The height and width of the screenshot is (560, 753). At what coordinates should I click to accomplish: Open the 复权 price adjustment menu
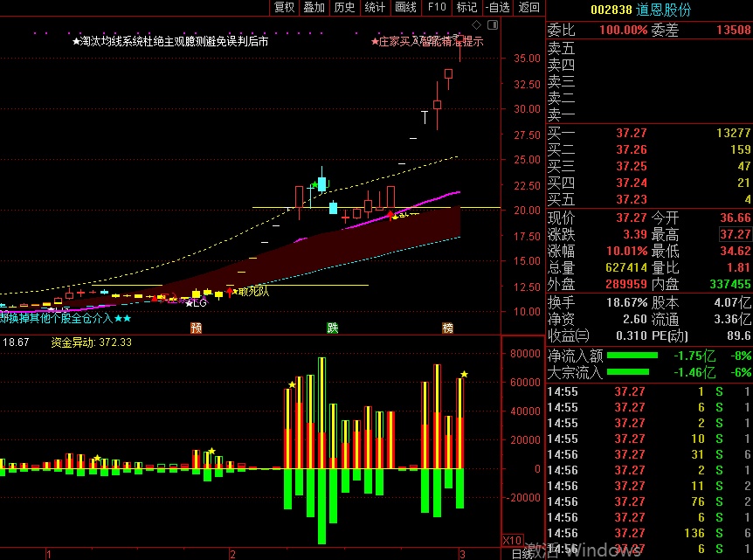tap(285, 7)
